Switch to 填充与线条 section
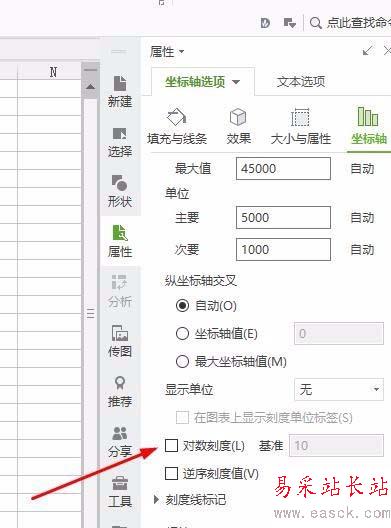 tap(177, 127)
